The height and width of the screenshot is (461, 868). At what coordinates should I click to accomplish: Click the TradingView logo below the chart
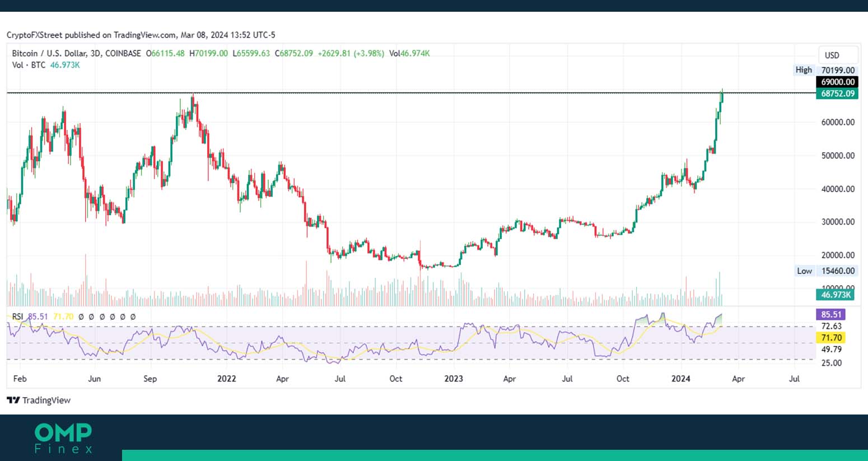[39, 400]
